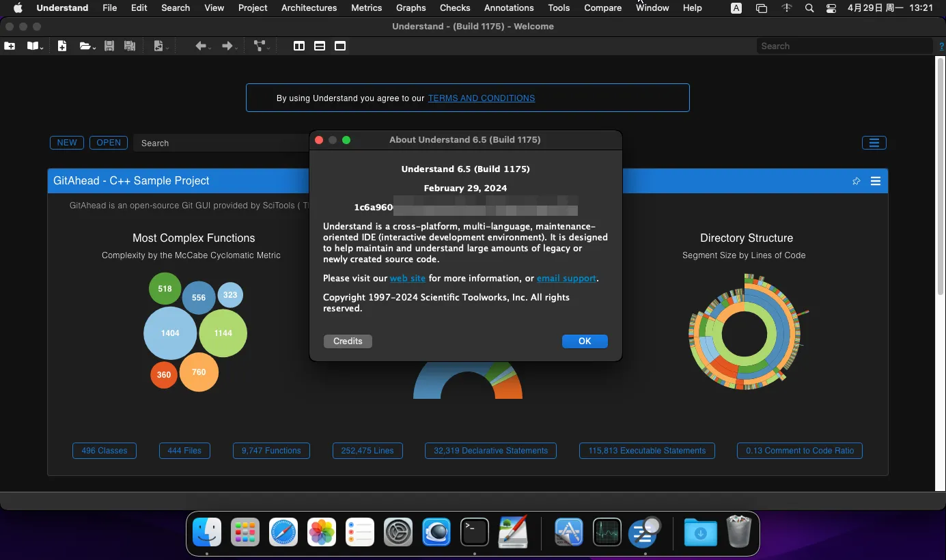Viewport: 946px width, 560px height.
Task: Click the Save floppy disk icon
Action: (x=109, y=46)
